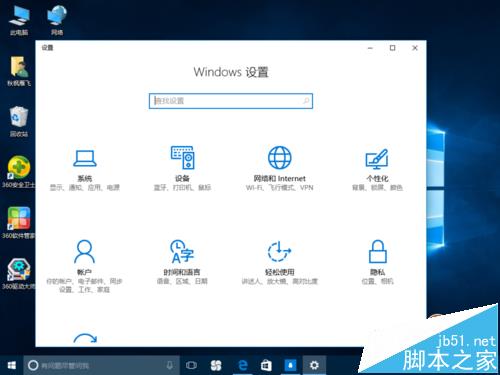This screenshot has width=500, height=375.
Task: Click the Cortana microphone icon
Action: click(170, 365)
